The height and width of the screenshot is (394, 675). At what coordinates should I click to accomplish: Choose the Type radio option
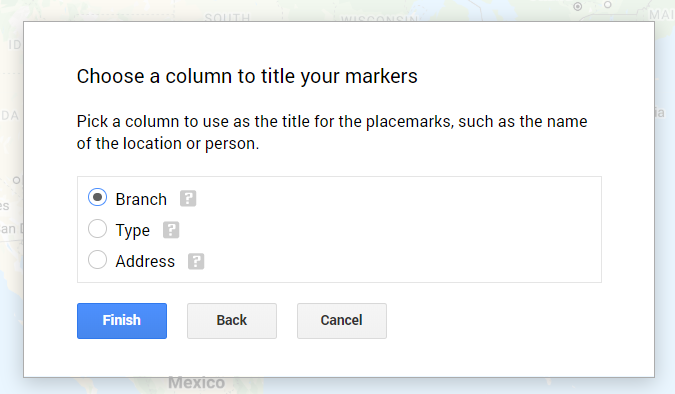[x=97, y=229]
